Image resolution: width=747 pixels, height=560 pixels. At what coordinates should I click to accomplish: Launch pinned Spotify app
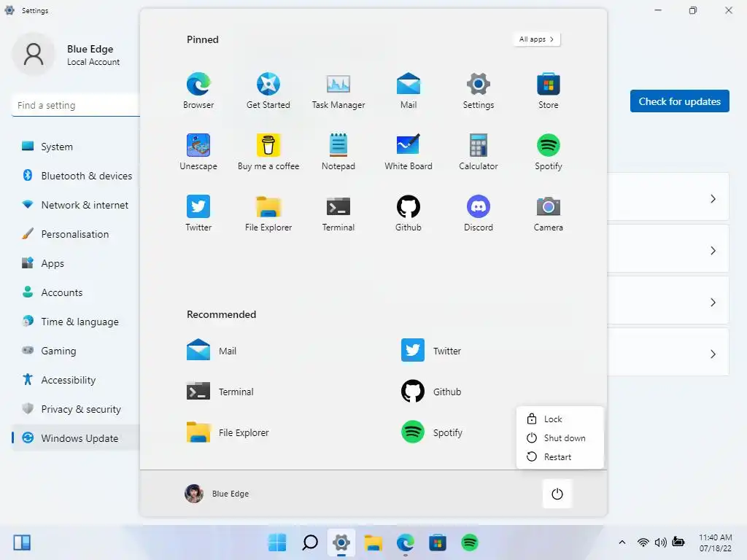549,152
